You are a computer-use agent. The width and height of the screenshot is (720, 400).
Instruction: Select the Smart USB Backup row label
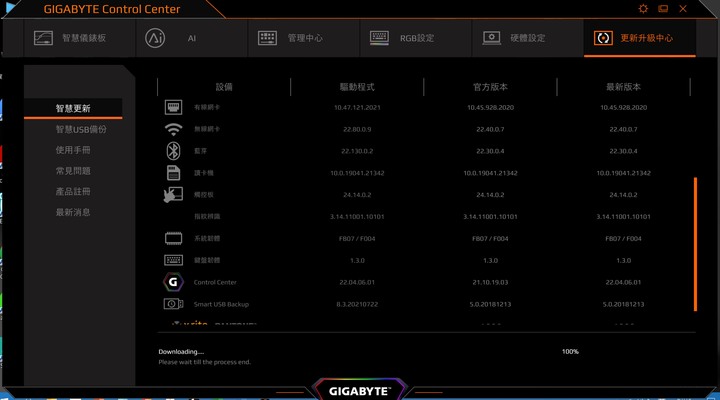click(221, 304)
